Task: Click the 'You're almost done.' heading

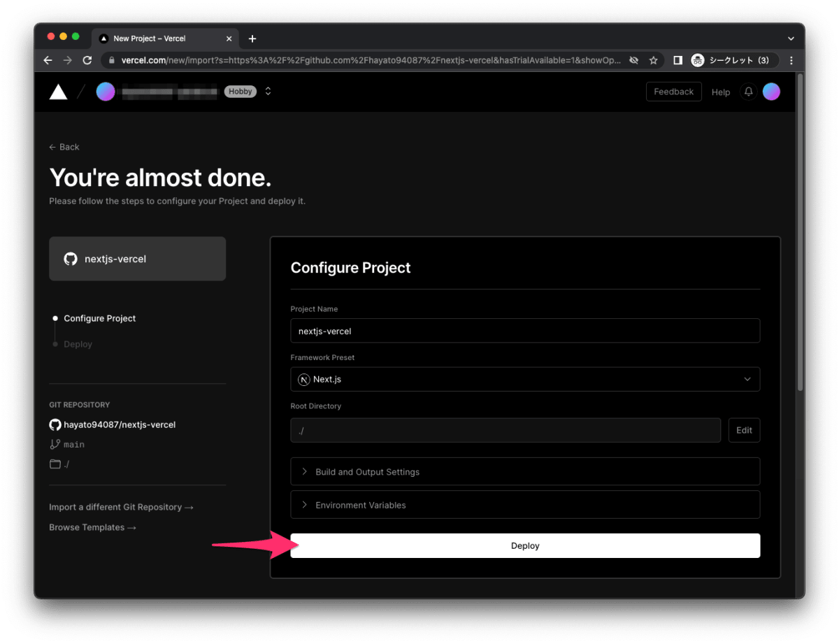Action: (x=160, y=178)
